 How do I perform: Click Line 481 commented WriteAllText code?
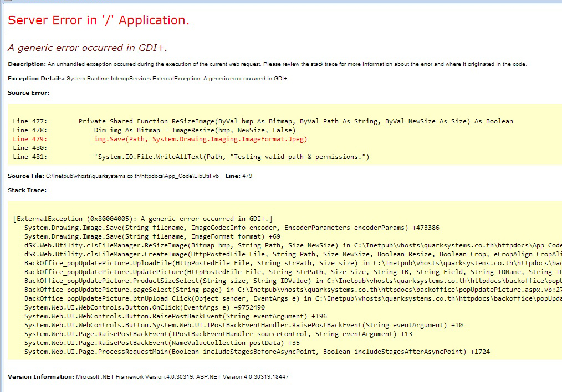pyautogui.click(x=232, y=157)
